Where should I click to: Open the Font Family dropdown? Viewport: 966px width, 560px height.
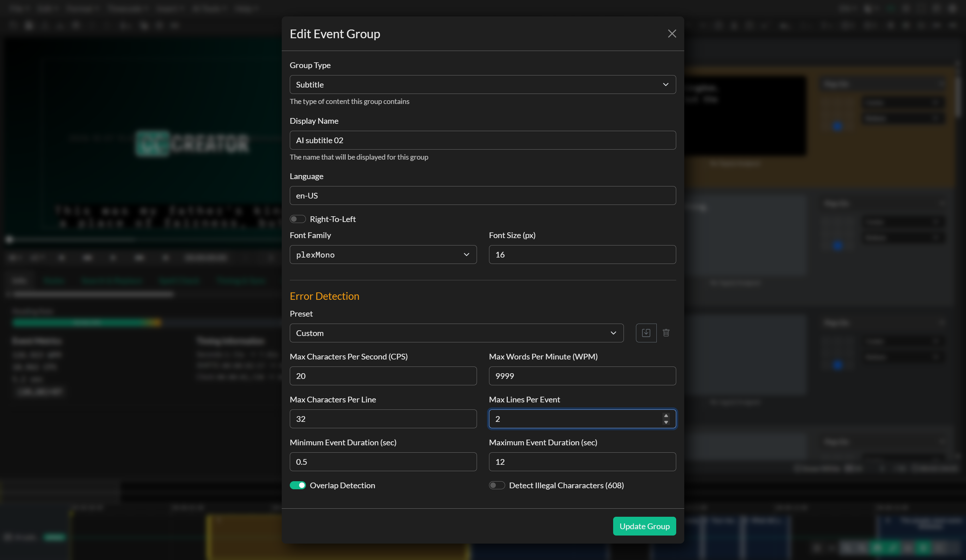(x=383, y=255)
